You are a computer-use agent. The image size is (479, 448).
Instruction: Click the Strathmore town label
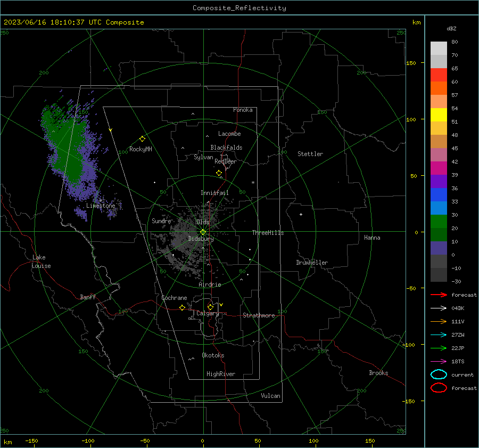[x=259, y=315]
